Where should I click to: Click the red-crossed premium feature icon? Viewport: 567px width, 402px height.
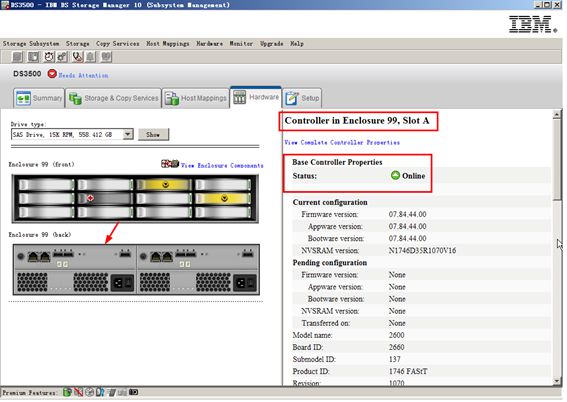point(78,392)
